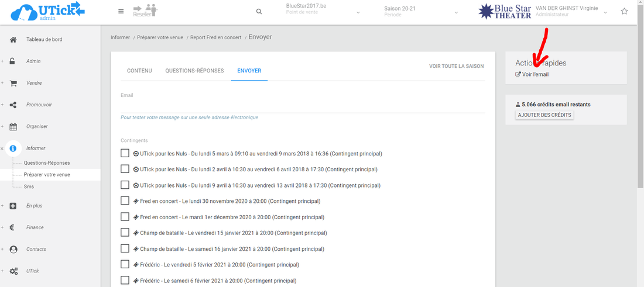Check Fred en concert 30 novembre 2020
This screenshot has width=644, height=287.
pos(125,200)
